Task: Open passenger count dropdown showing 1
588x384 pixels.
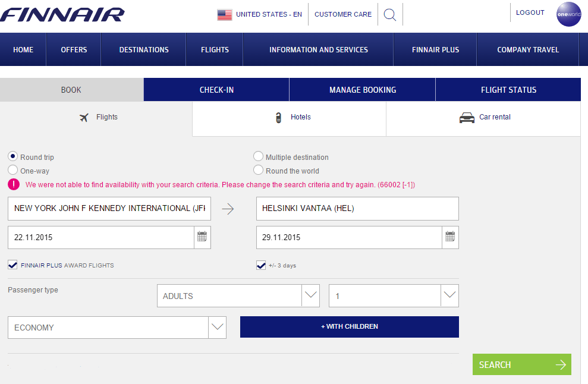Action: point(394,296)
